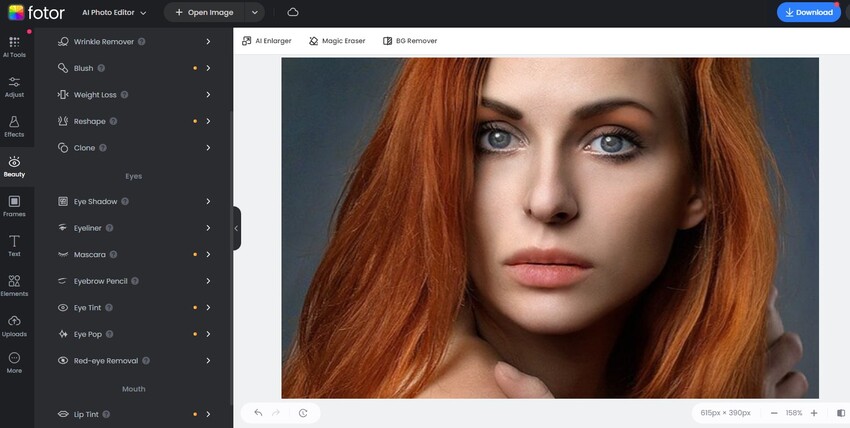The image size is (850, 428).
Task: Expand the Mascara chevron
Action: coord(208,255)
